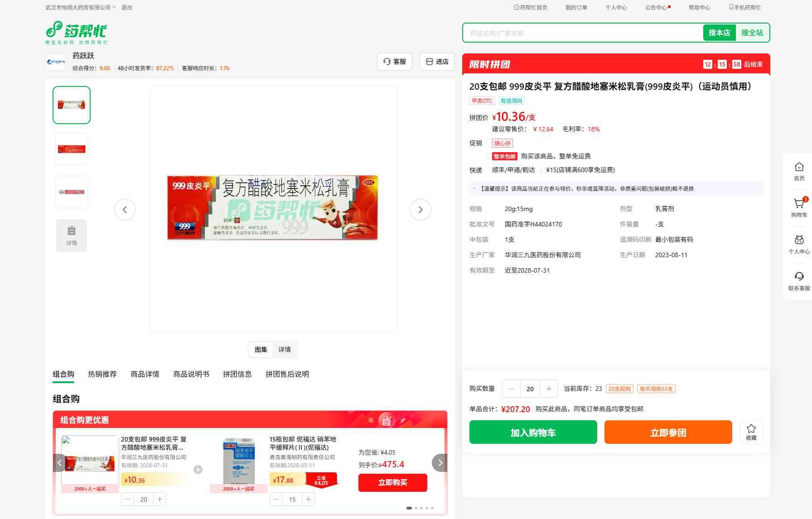Go back in combo deals carousel

(60, 463)
